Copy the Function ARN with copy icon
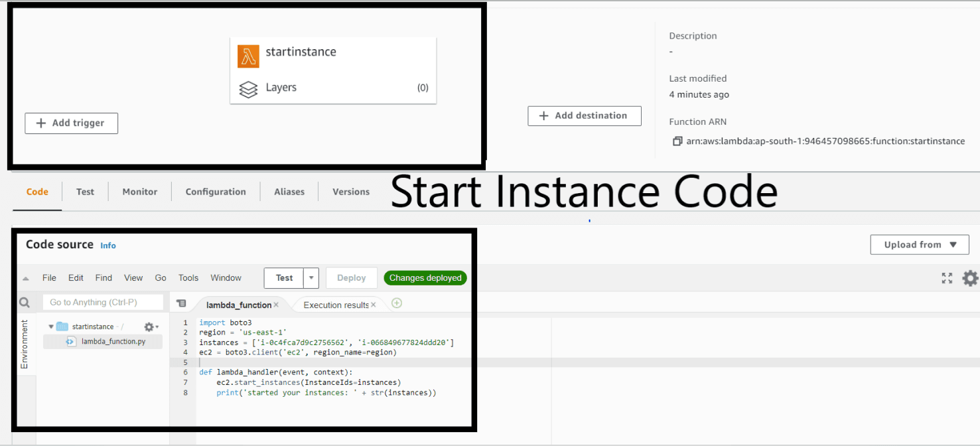 (677, 141)
